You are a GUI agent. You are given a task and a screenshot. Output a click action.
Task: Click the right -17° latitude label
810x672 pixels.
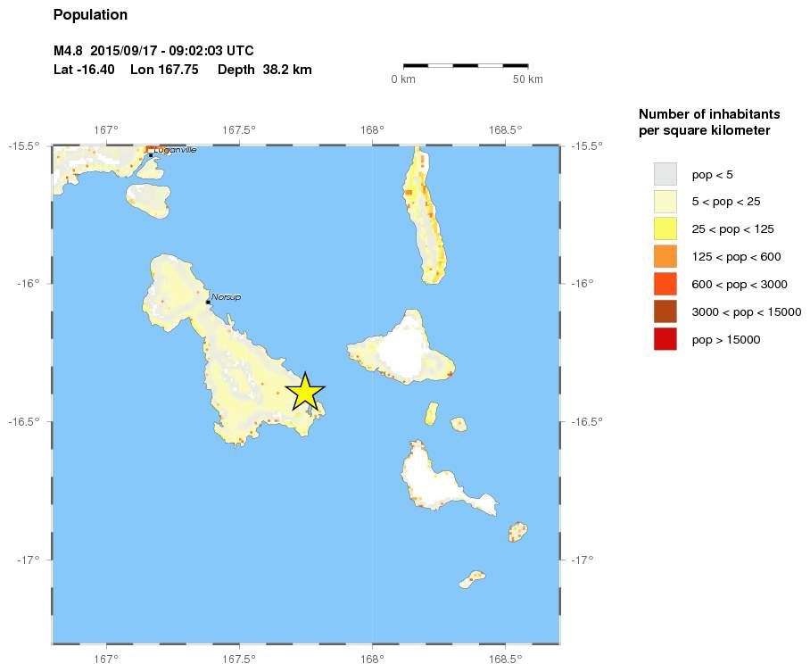[x=582, y=560]
